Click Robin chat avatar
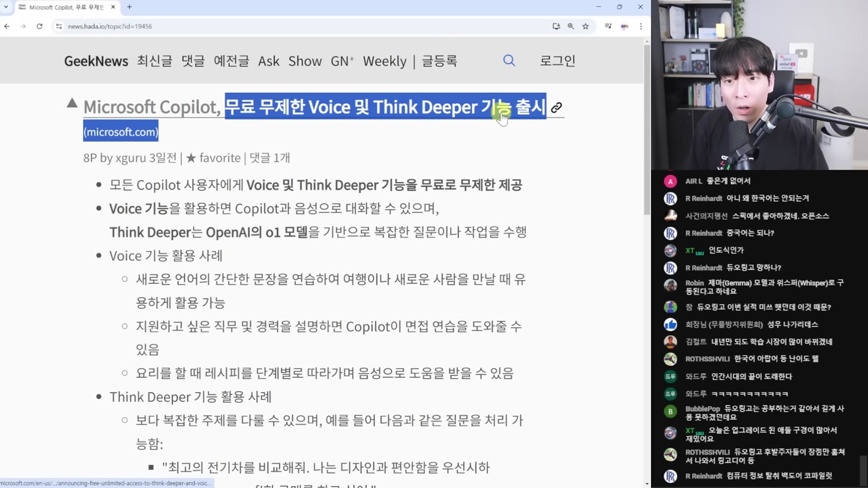868x488 pixels. coord(670,285)
